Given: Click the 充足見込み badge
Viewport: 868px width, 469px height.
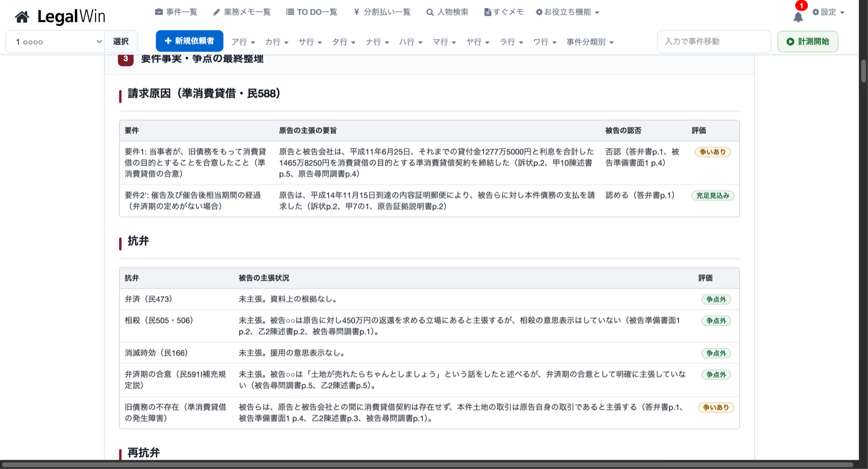Looking at the screenshot, I should (x=713, y=196).
